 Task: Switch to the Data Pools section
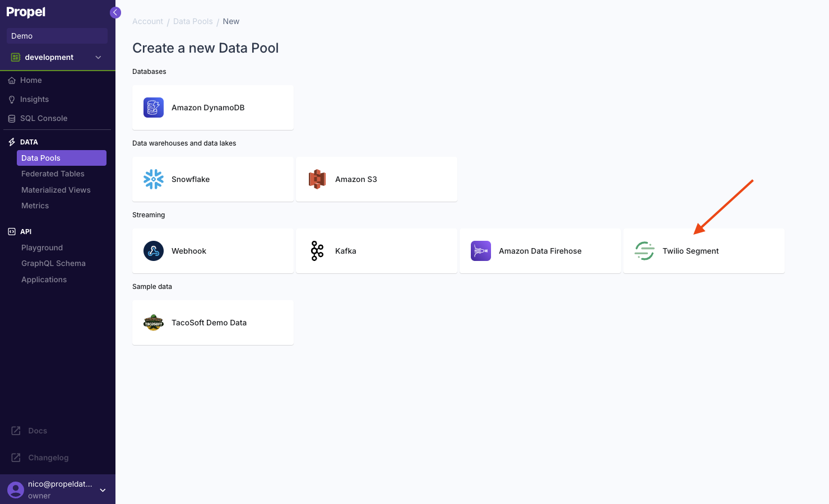click(40, 157)
